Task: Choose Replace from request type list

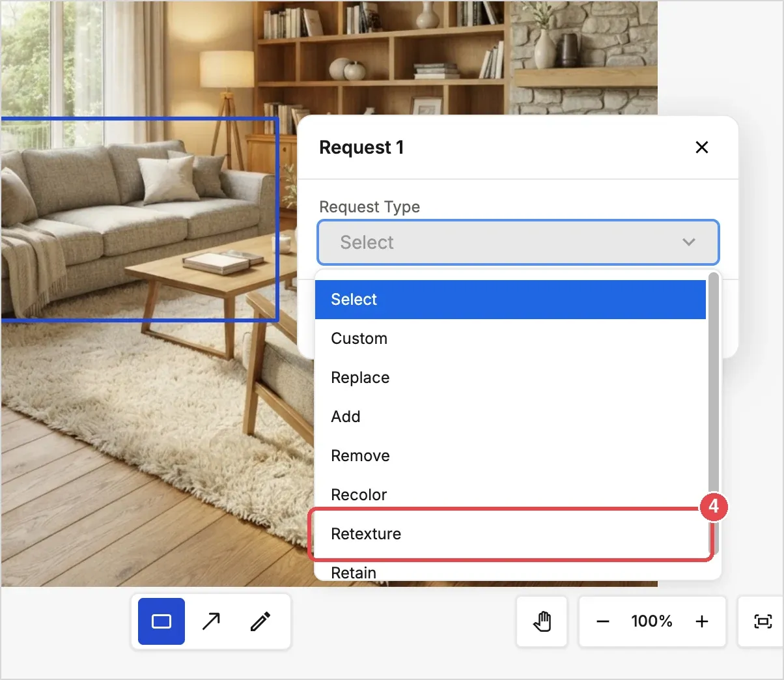Action: tap(511, 378)
